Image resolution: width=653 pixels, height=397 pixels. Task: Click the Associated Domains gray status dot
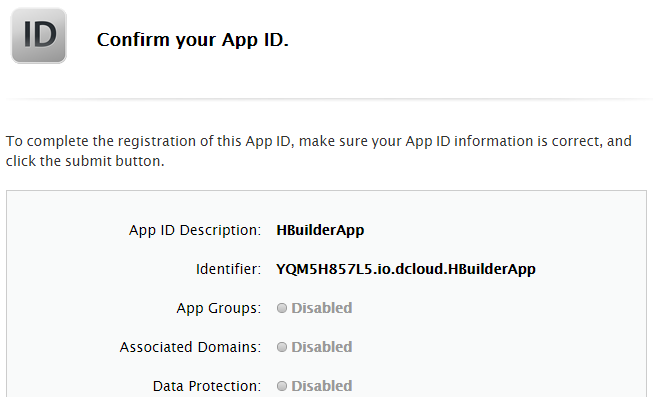pos(282,347)
